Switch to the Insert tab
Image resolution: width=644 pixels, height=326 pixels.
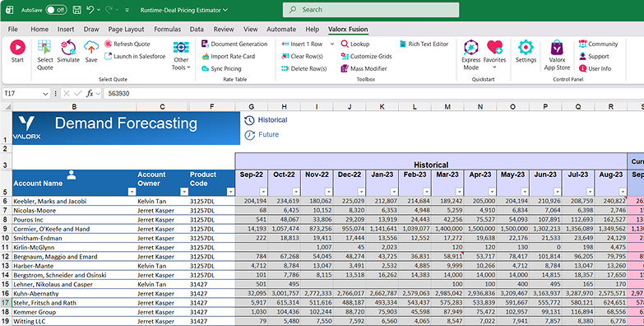tap(66, 29)
